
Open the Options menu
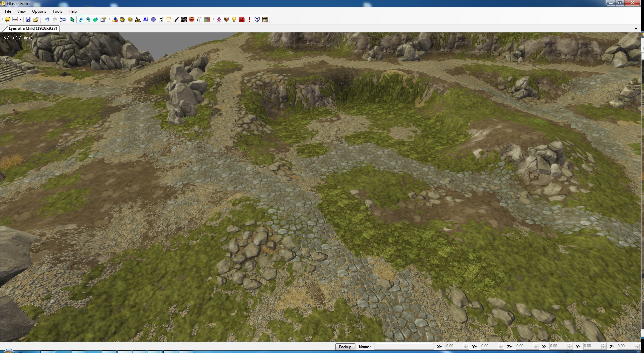pos(39,11)
